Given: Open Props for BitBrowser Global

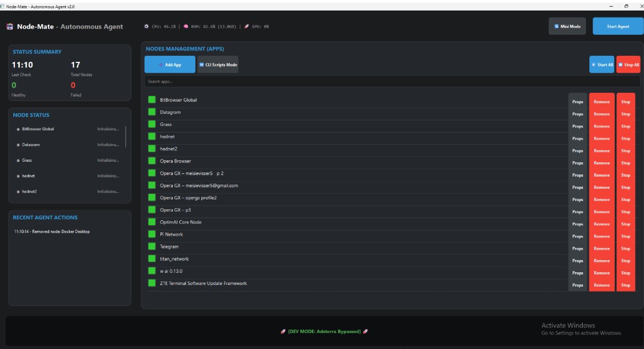Looking at the screenshot, I should 577,102.
